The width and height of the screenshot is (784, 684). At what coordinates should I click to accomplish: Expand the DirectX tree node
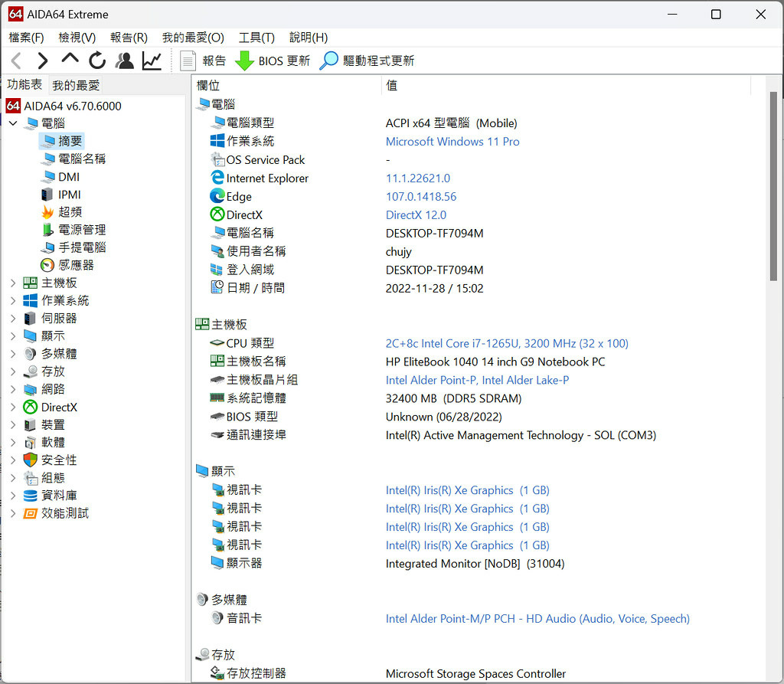[x=14, y=407]
